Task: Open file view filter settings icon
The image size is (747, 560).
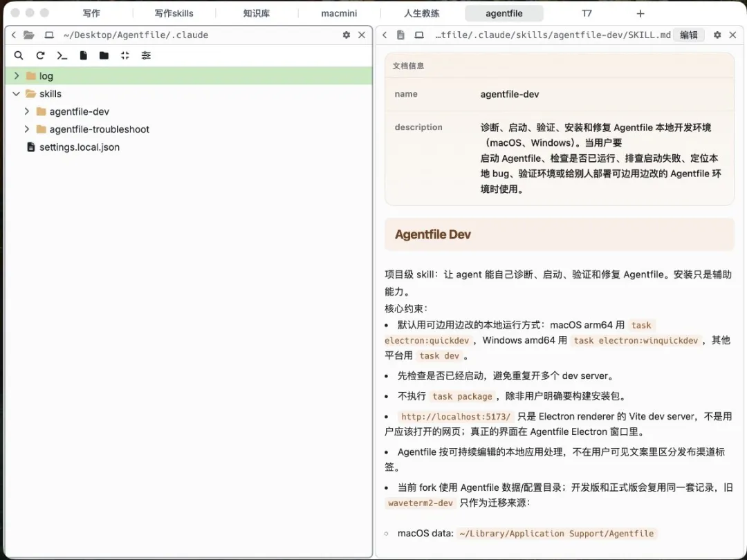Action: (x=146, y=56)
